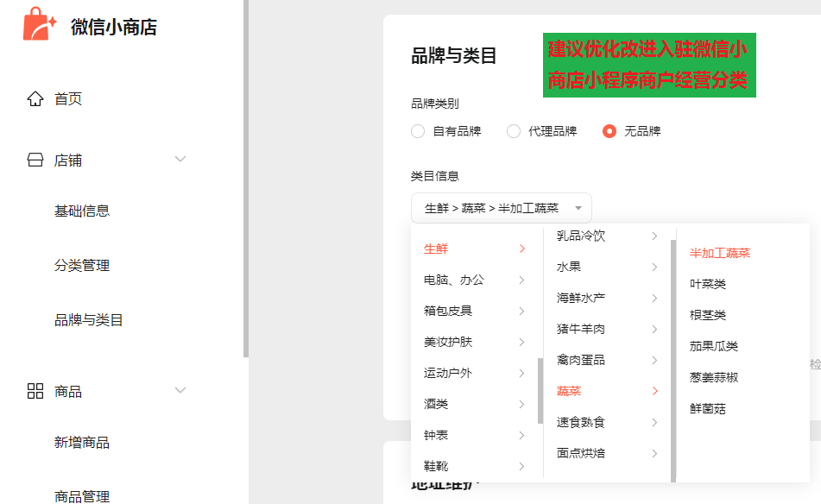Choose 禽肉蛋品 subcategory
This screenshot has width=821, height=504.
pos(581,360)
